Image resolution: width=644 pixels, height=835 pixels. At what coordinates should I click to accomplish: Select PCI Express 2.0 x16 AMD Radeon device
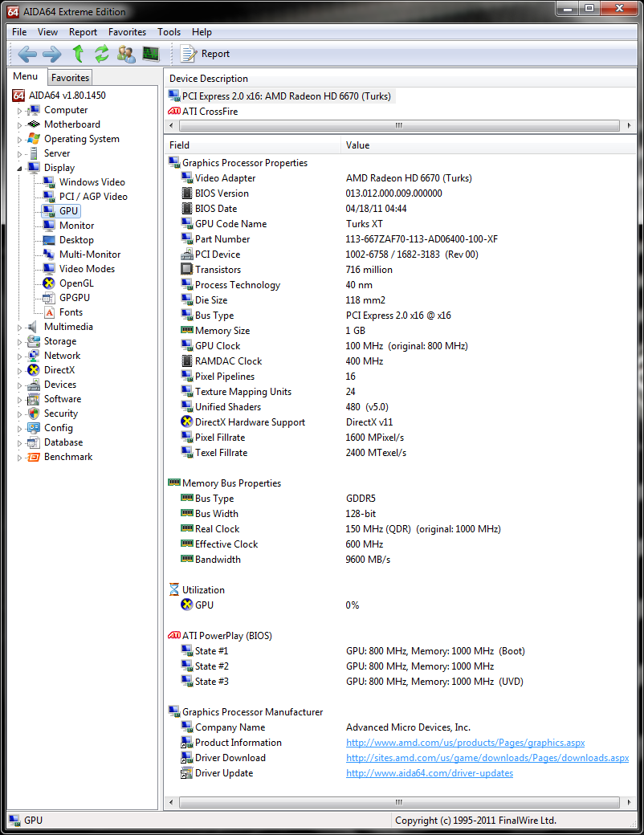280,96
